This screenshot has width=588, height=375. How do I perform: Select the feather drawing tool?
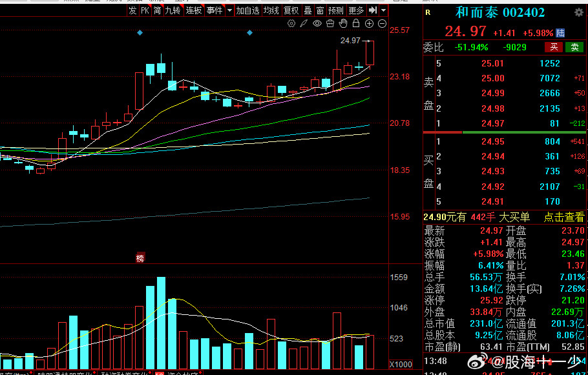click(304, 24)
